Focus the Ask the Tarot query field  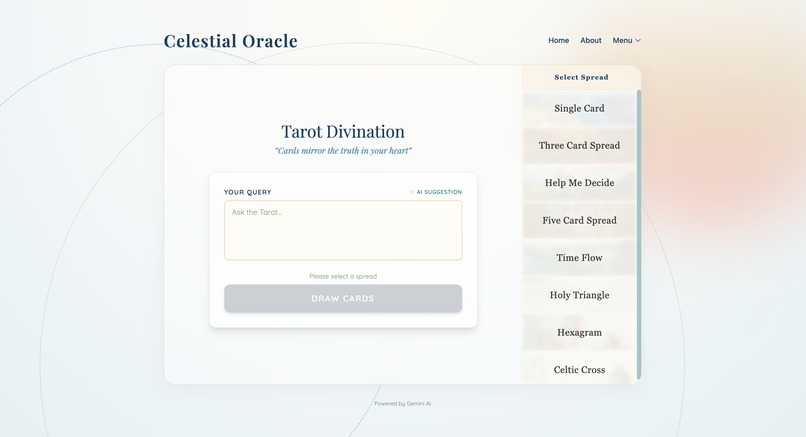tap(343, 230)
